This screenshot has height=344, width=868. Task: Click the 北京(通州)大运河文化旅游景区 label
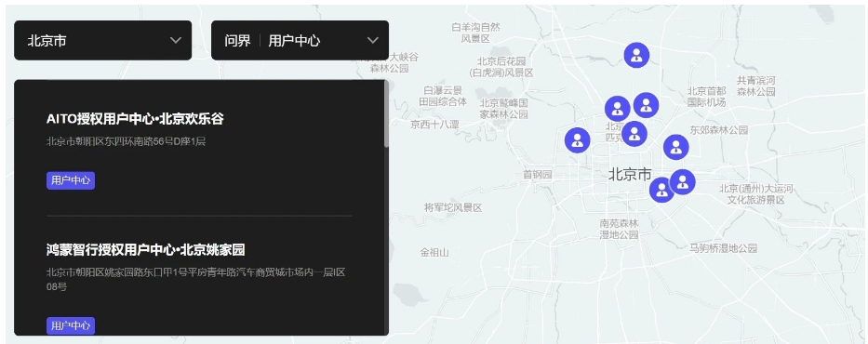tap(756, 194)
